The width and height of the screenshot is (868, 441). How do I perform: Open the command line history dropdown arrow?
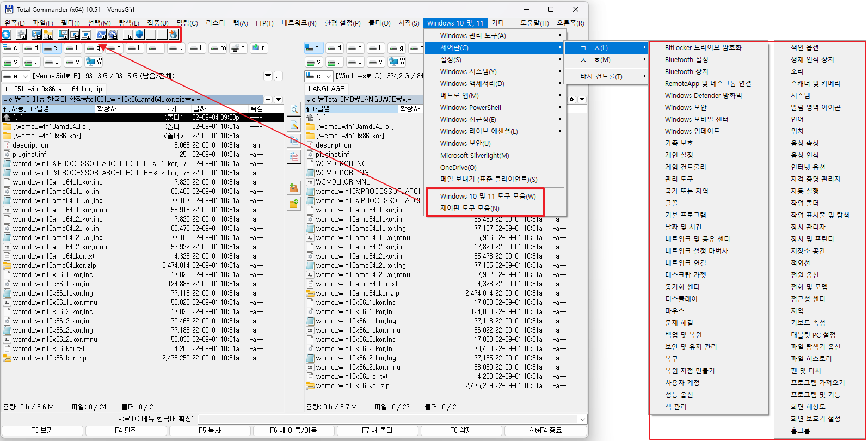[x=583, y=419]
